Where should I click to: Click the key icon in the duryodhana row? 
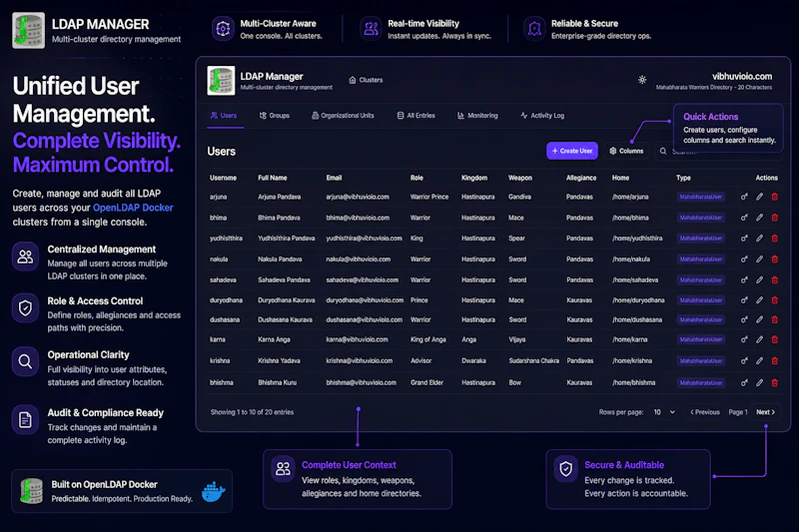coord(744,300)
